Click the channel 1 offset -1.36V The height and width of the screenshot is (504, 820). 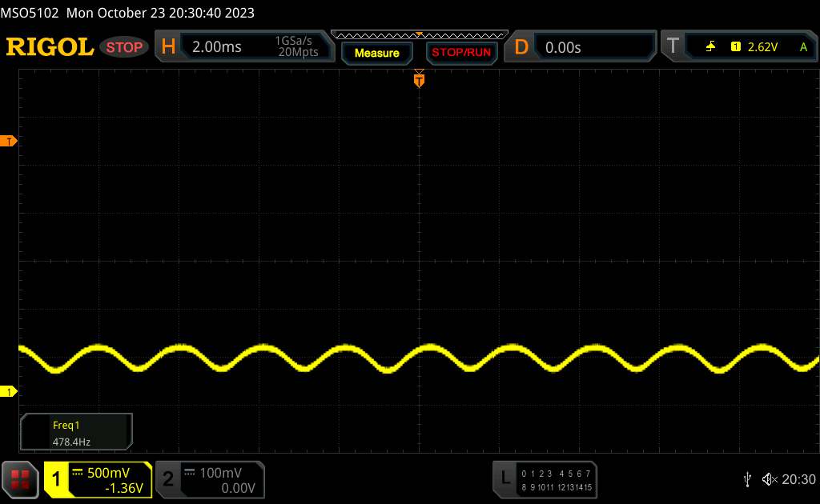coord(124,488)
